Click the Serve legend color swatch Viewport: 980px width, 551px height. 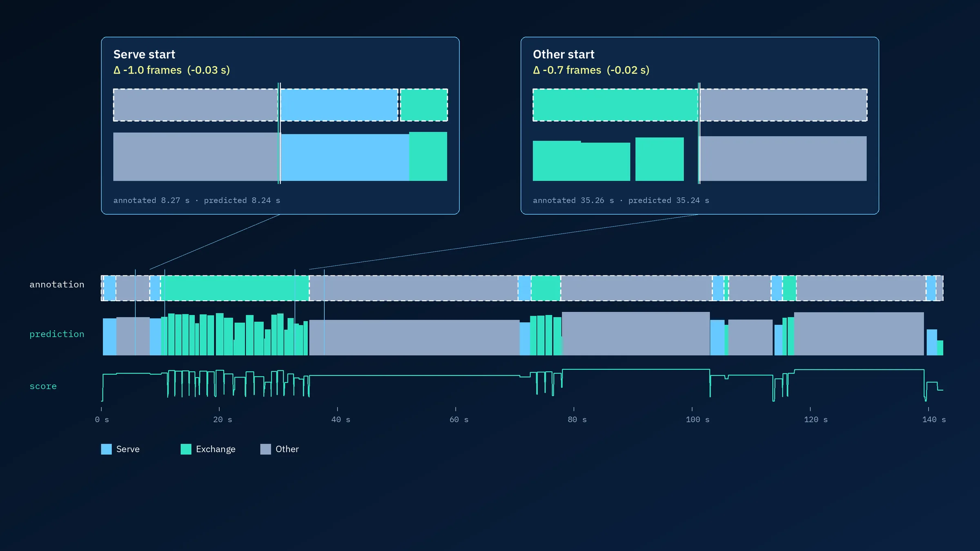(106, 449)
